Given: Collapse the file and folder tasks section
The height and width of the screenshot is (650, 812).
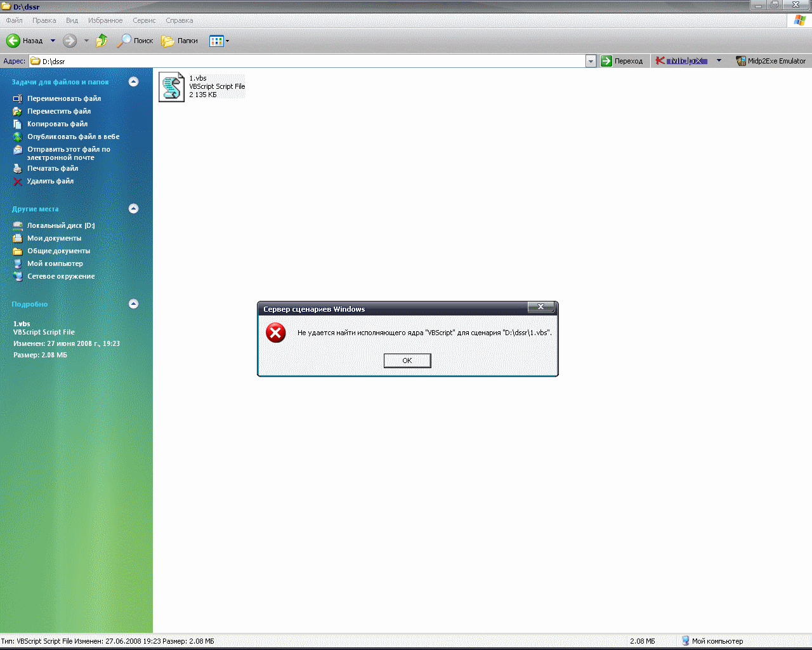Looking at the screenshot, I should click(133, 81).
